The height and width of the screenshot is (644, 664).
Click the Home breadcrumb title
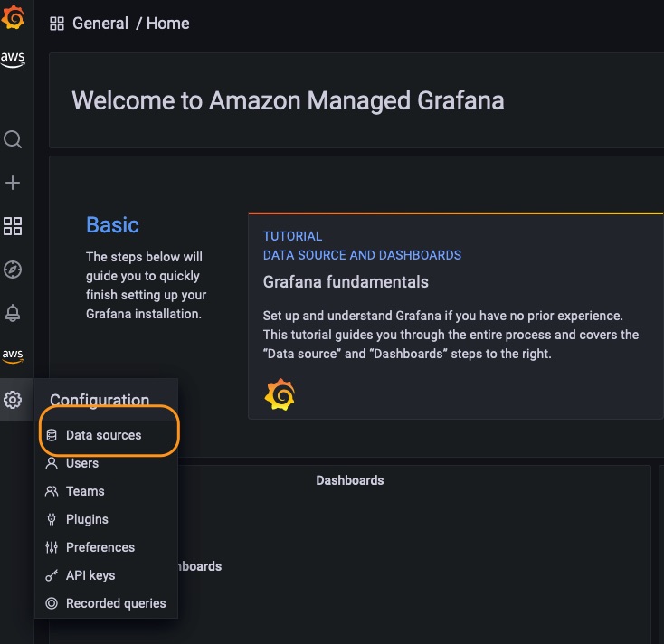[168, 24]
